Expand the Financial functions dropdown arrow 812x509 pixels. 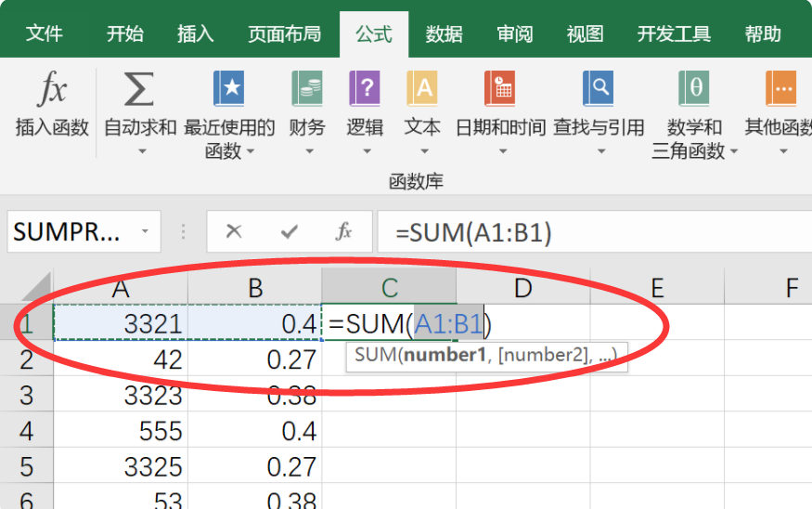(x=309, y=151)
